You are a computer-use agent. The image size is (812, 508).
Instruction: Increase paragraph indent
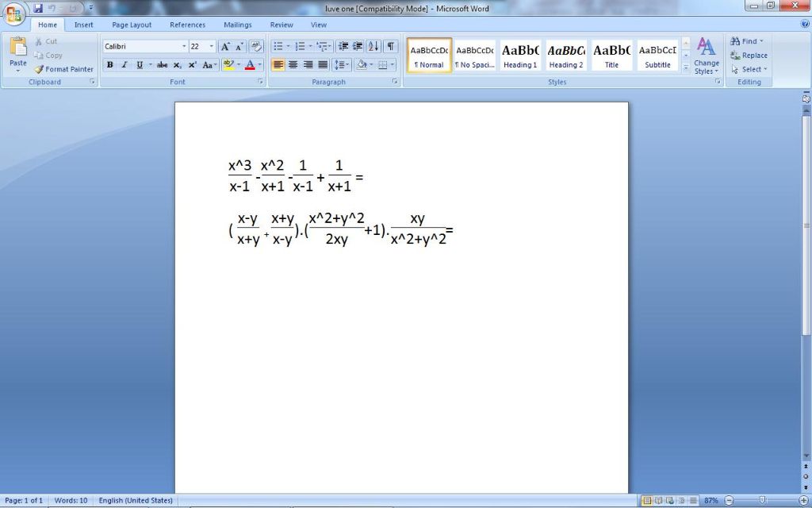coord(358,47)
